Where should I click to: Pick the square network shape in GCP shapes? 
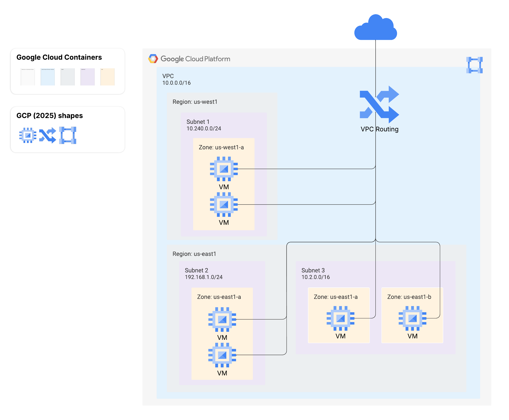point(68,135)
